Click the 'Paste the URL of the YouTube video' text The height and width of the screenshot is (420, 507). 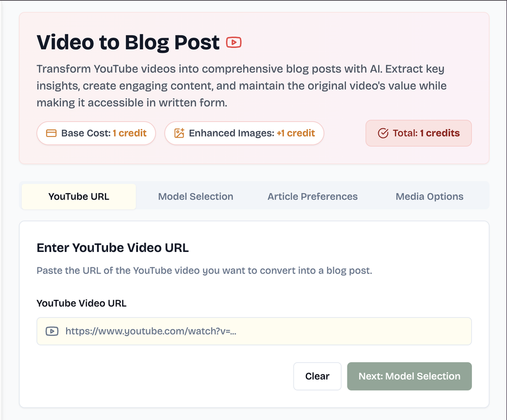(x=204, y=270)
